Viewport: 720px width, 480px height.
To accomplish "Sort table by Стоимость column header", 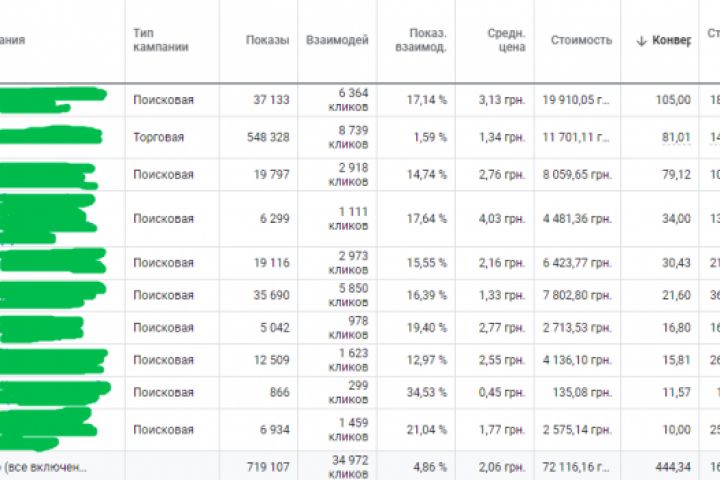I will [581, 41].
